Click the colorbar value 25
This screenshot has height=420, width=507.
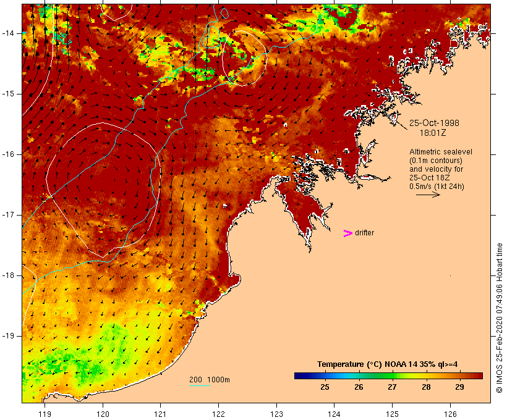coord(325,387)
